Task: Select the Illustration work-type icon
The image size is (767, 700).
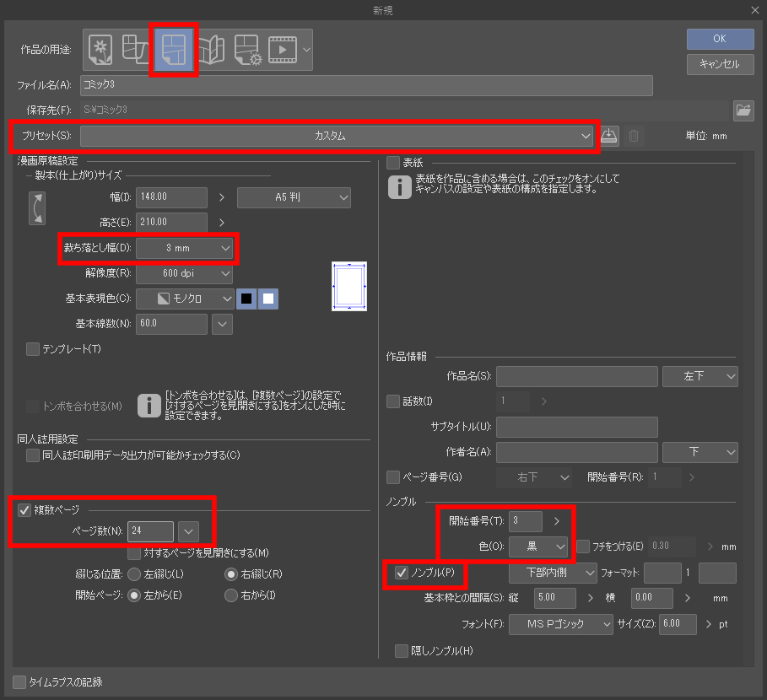Action: click(100, 50)
